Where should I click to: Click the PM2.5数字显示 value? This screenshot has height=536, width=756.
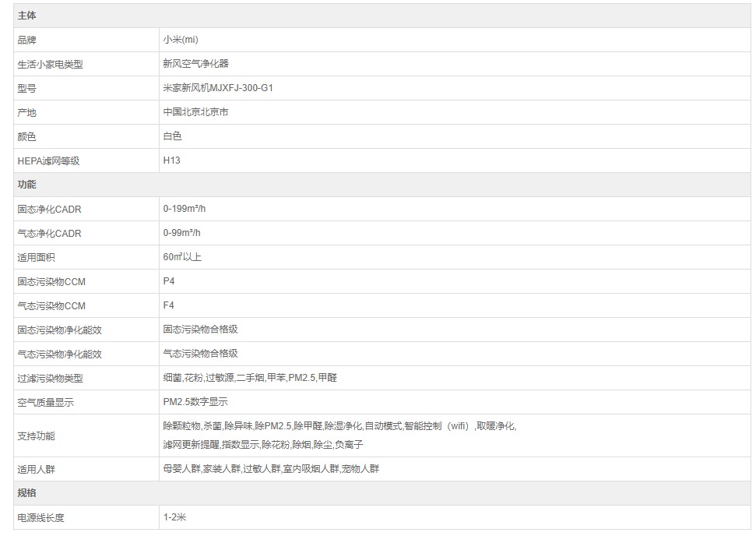click(x=195, y=402)
